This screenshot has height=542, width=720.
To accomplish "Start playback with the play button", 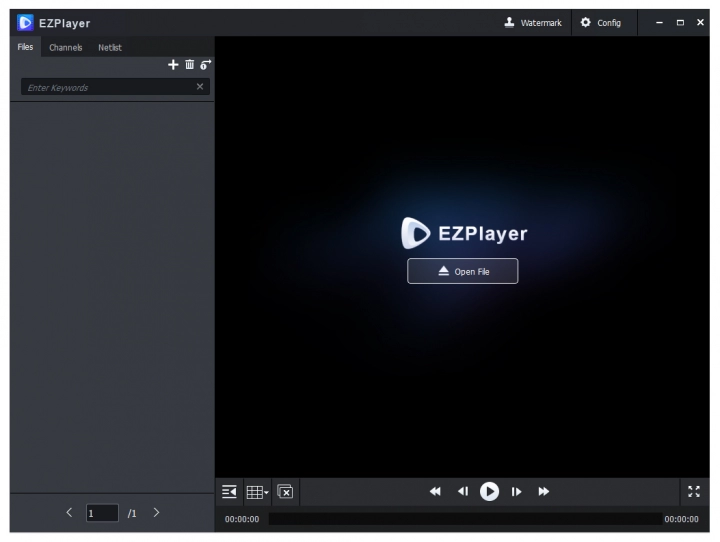I will pyautogui.click(x=489, y=491).
